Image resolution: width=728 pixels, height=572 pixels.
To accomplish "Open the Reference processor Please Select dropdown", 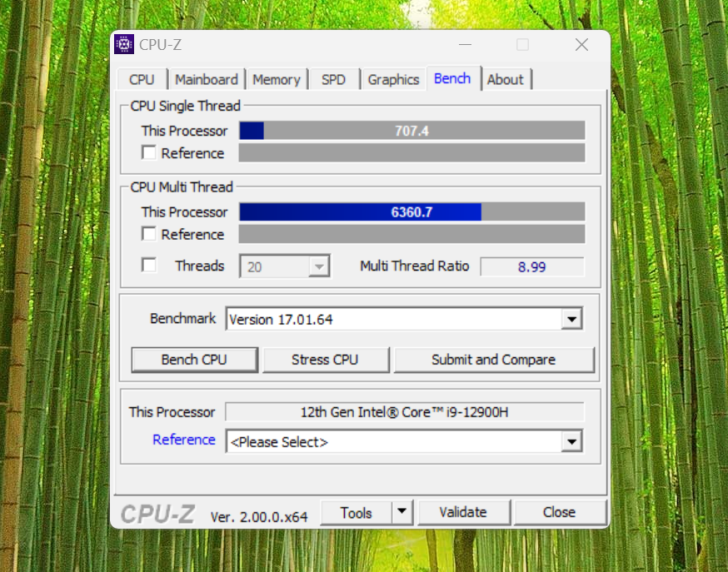I will click(571, 441).
